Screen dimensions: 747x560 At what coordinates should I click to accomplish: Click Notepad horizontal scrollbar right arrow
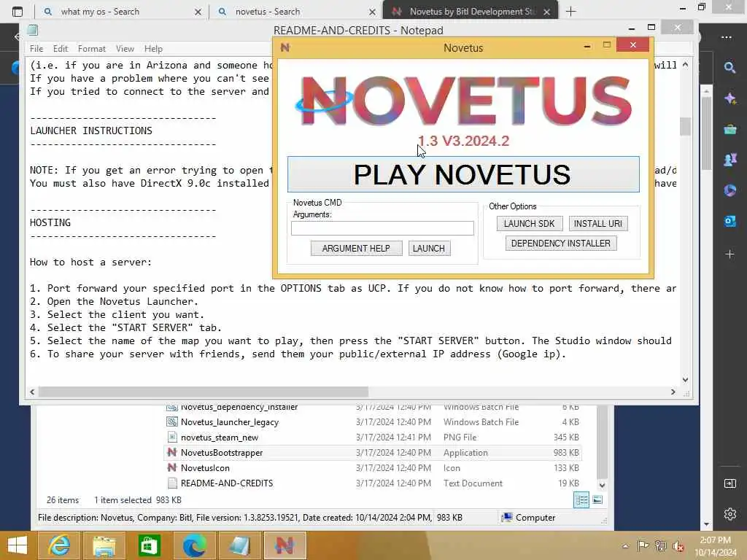pyautogui.click(x=673, y=392)
